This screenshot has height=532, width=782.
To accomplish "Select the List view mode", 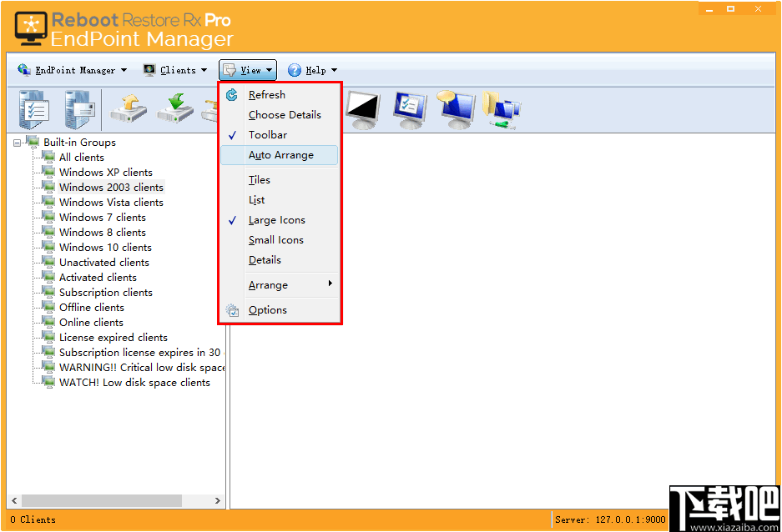I will [279, 200].
